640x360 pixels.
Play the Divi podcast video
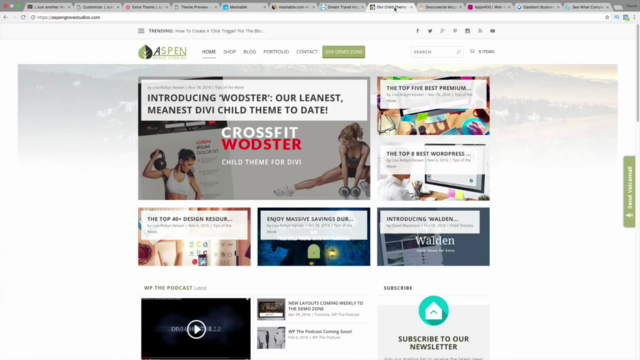tap(196, 329)
